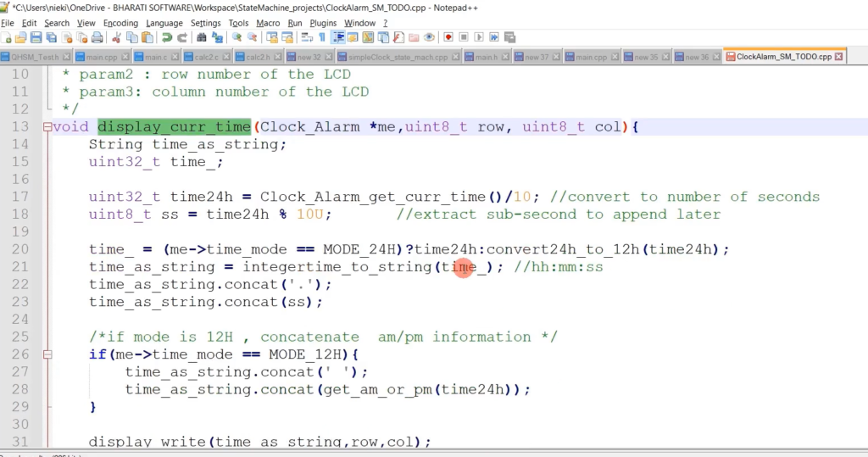
Task: Click the Open file folder icon
Action: pyautogui.click(x=21, y=37)
